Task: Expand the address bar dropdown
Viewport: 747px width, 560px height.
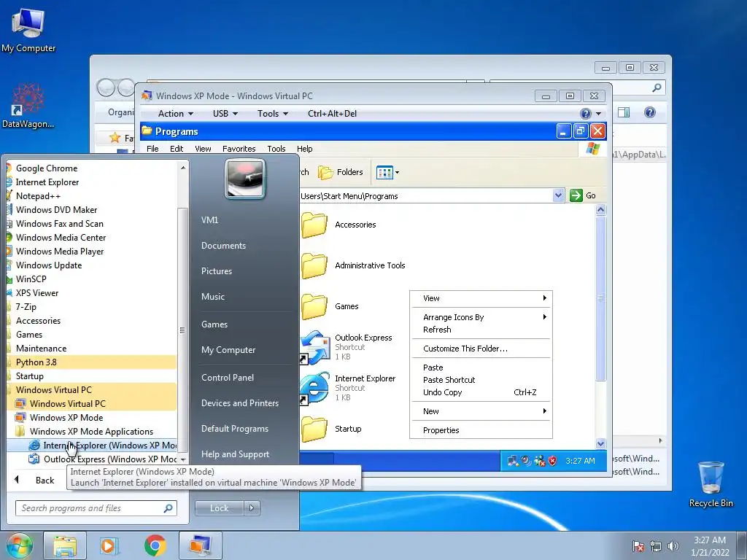Action: 558,195
